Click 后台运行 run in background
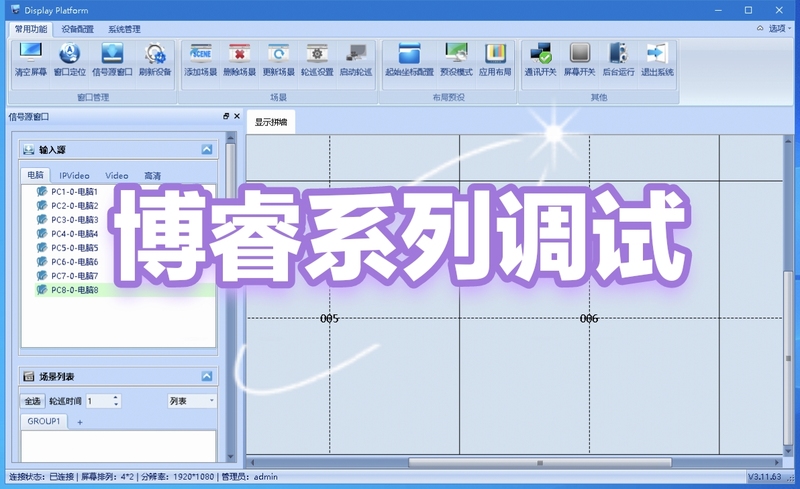The height and width of the screenshot is (489, 800). pyautogui.click(x=618, y=60)
